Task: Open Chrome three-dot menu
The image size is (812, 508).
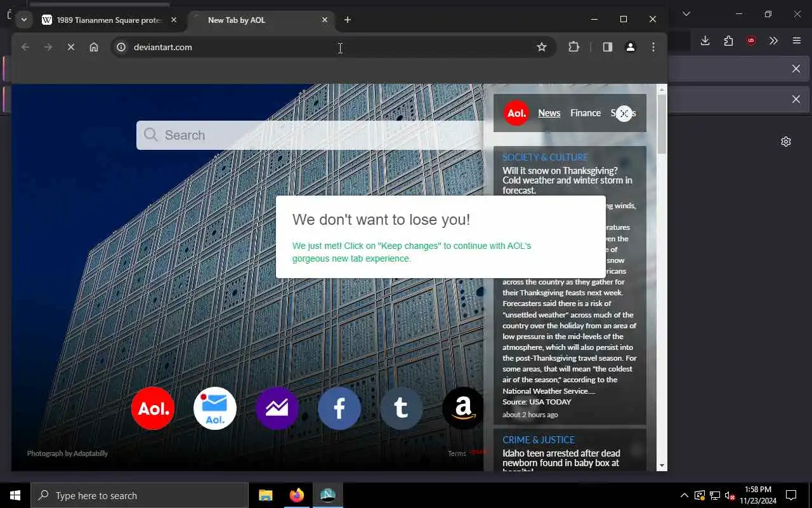Action: pos(653,47)
